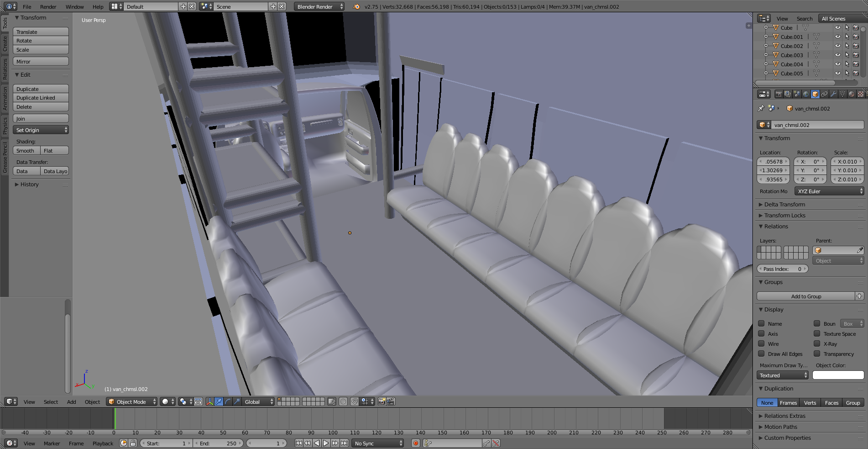The width and height of the screenshot is (868, 449).
Task: Play animation forward in timeline
Action: (x=326, y=443)
